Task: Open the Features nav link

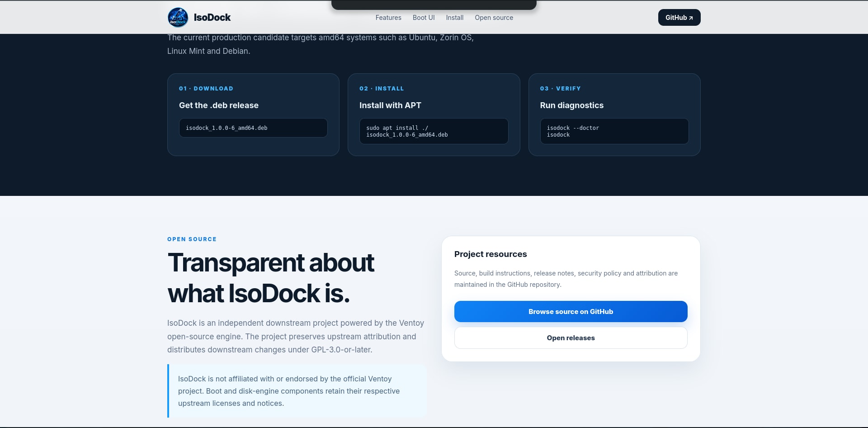Action: [388, 18]
